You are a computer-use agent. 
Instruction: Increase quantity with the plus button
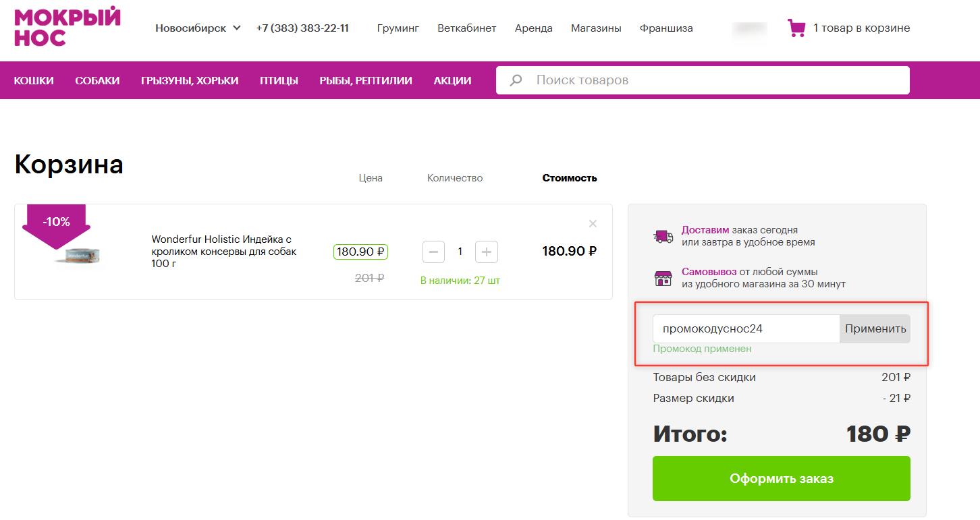[x=486, y=252]
